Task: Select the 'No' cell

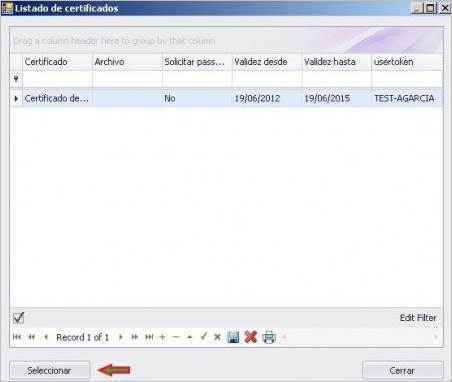Action: pyautogui.click(x=197, y=98)
